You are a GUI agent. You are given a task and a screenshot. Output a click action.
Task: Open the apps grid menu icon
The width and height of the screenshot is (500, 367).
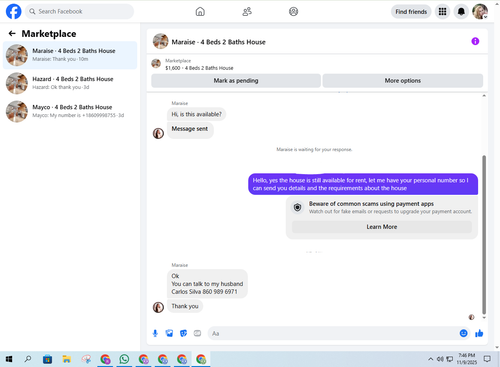click(442, 12)
